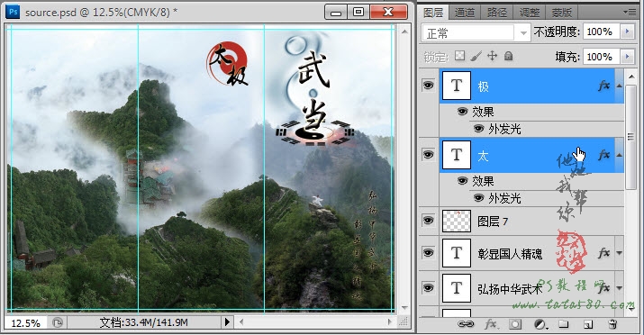Switch to the 调整 tab
The image size is (644, 335).
click(529, 13)
